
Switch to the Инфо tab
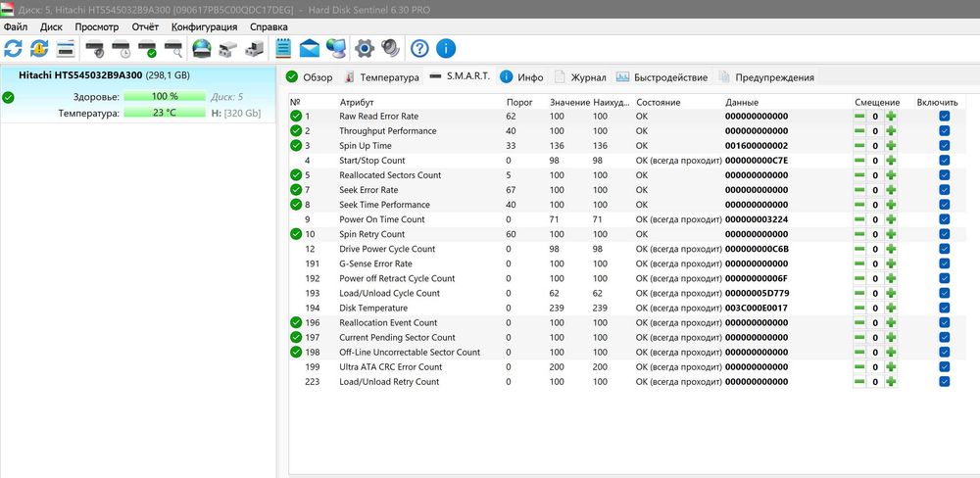[x=522, y=77]
